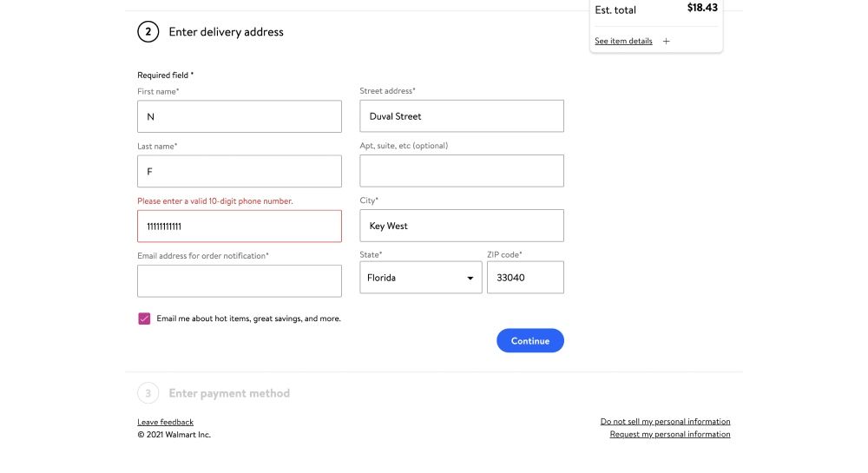868x473 pixels.
Task: Click the First name input field
Action: pyautogui.click(x=240, y=116)
